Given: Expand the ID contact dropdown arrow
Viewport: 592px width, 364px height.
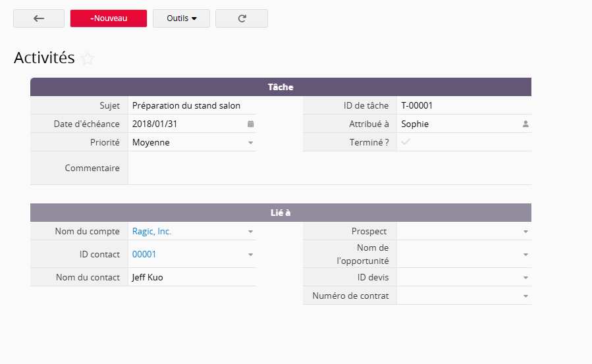Looking at the screenshot, I should (x=250, y=255).
